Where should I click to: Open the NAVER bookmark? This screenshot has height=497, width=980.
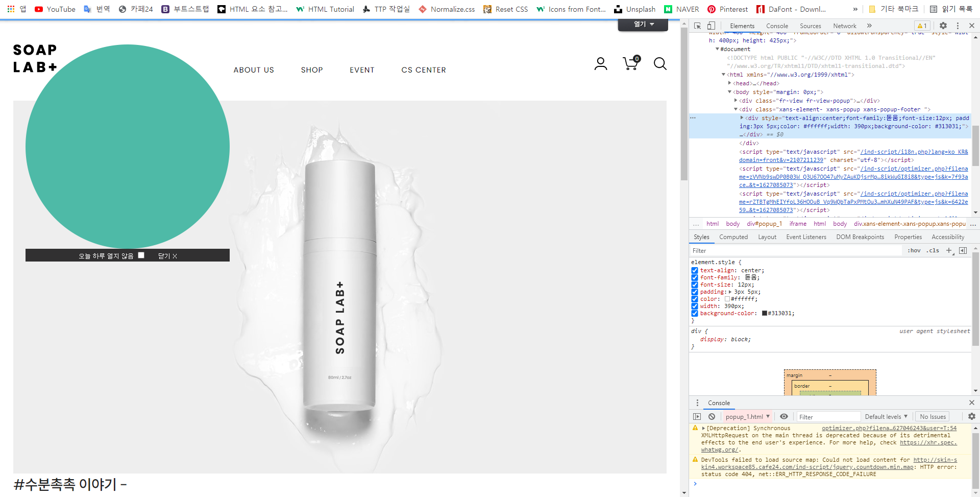[681, 9]
